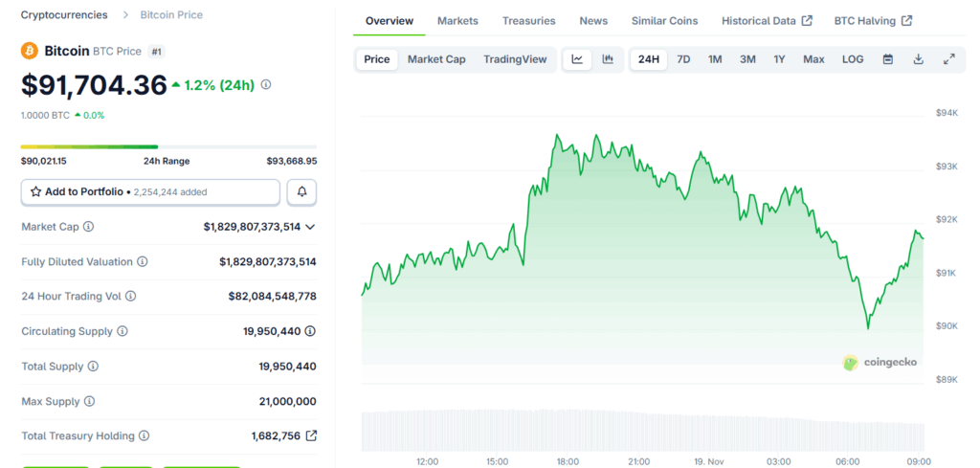Expand Market Cap chevron dropdown
This screenshot has height=468, width=980.
(x=310, y=227)
